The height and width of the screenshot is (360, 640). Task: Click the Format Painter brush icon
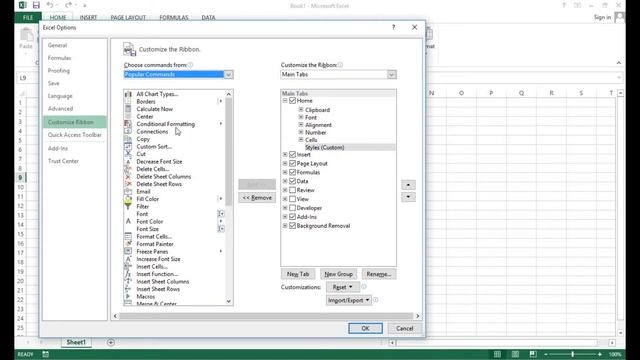click(x=128, y=244)
